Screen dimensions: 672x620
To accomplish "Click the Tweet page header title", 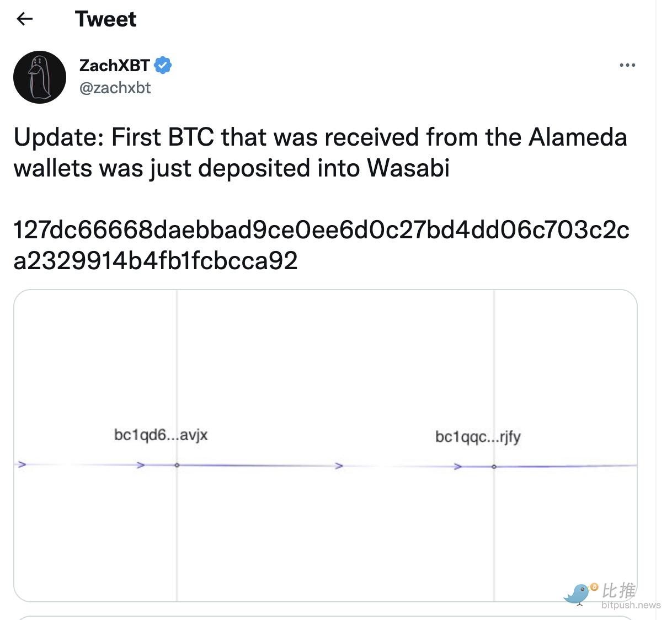I will [105, 19].
